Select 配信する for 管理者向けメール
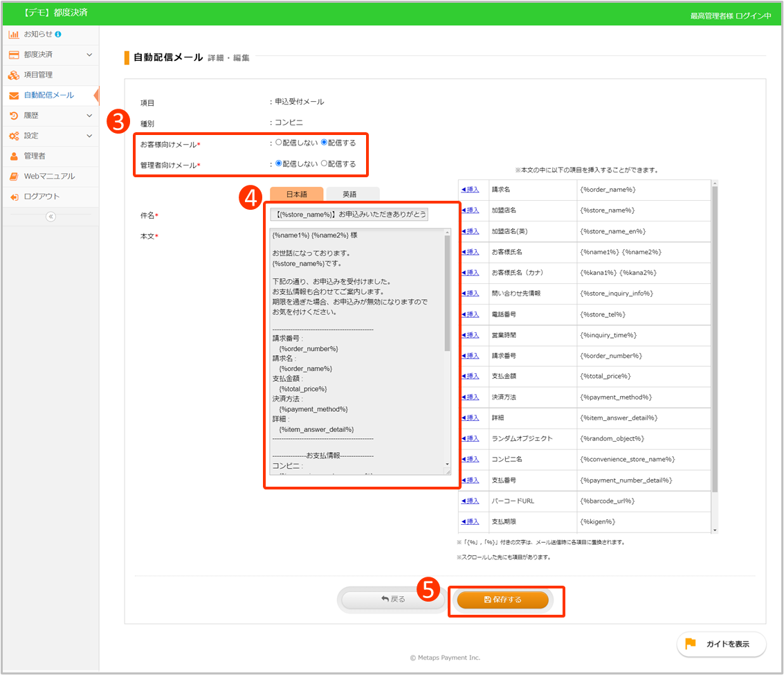Viewport: 784px width, 675px height. [324, 164]
